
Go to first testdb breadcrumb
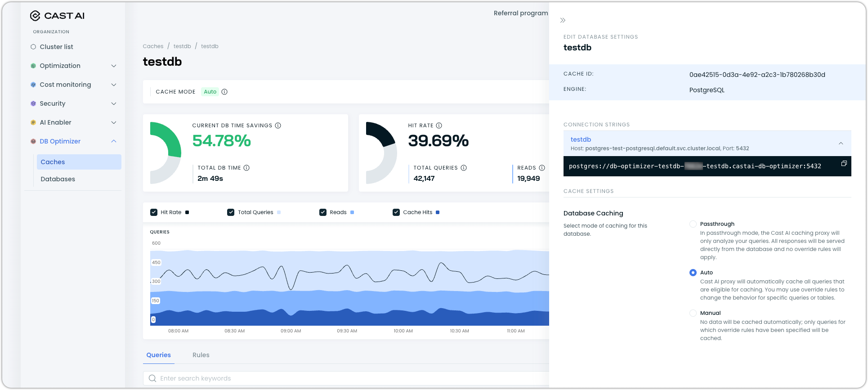[182, 46]
